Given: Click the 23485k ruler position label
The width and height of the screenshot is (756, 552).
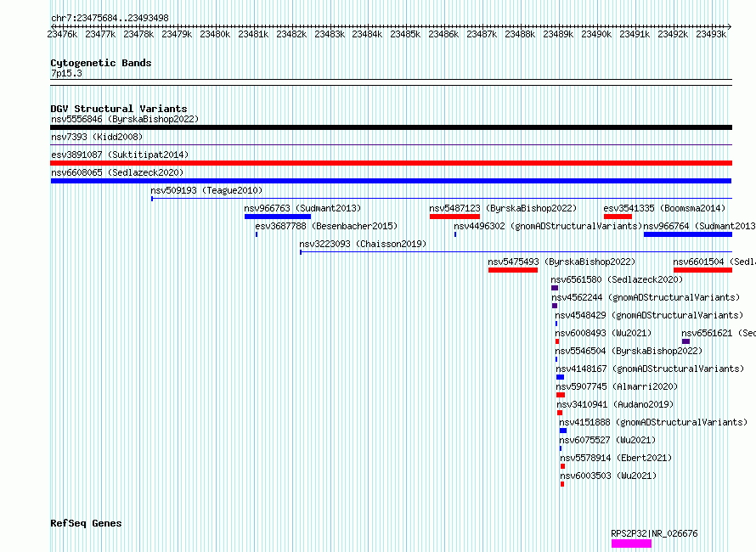Looking at the screenshot, I should 405,34.
